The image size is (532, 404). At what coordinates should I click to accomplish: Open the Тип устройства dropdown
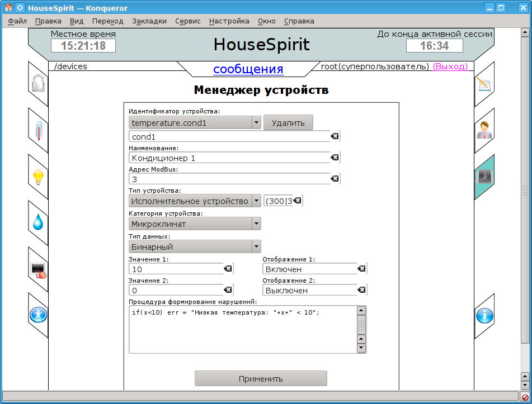pyautogui.click(x=256, y=201)
